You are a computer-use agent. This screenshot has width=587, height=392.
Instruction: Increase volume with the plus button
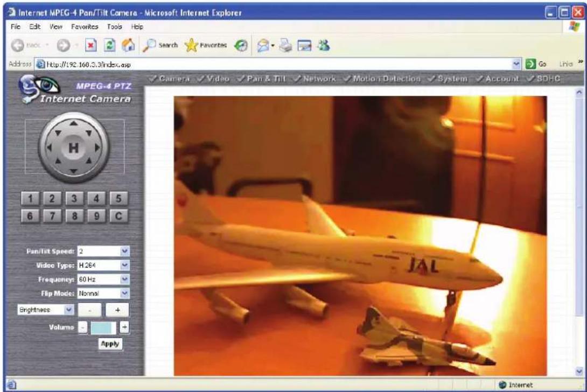point(124,327)
